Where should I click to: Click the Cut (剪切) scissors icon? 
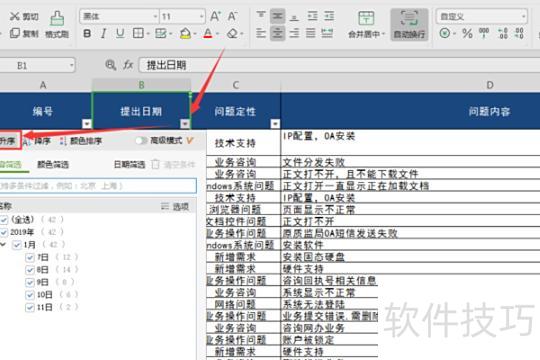click(x=14, y=16)
